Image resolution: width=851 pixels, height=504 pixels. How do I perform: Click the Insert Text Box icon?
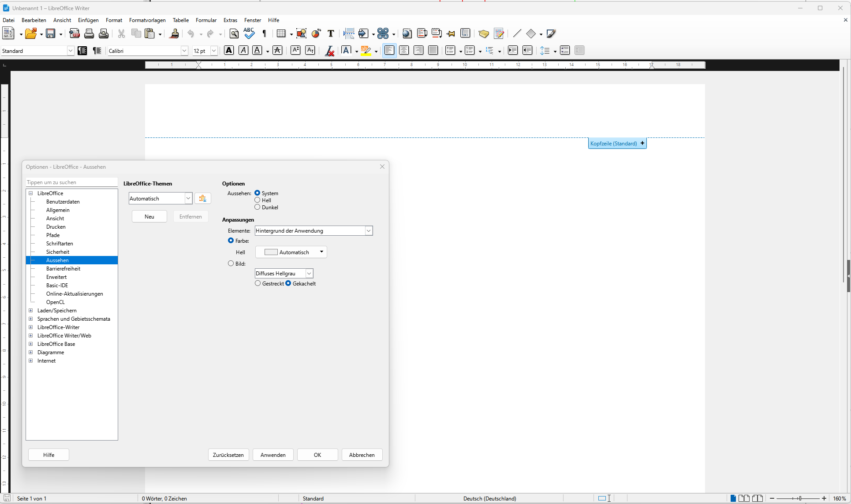click(331, 33)
